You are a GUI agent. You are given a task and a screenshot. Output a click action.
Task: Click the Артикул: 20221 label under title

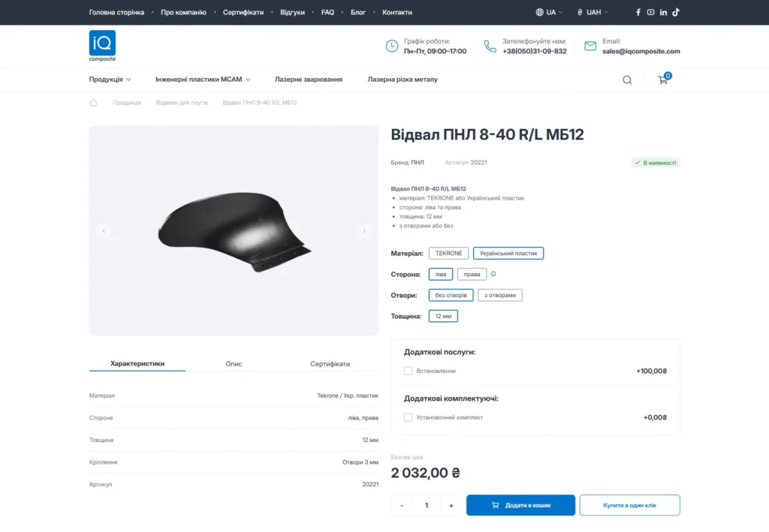(x=466, y=163)
